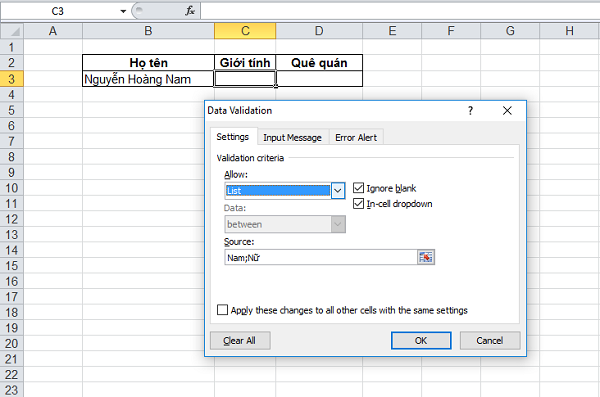Open the disabled Data dropdown showing between

click(338, 224)
